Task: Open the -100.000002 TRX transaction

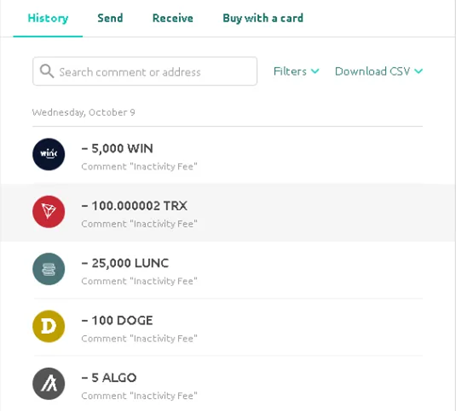Action: 228,212
